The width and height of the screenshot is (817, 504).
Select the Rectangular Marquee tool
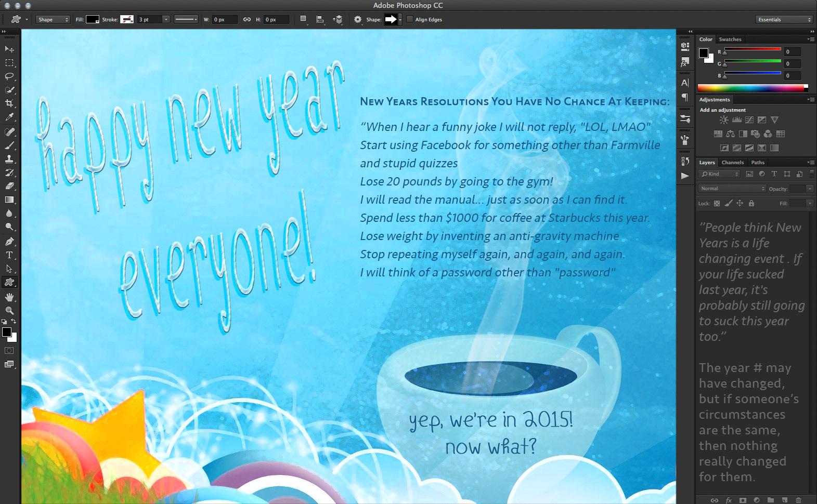(9, 63)
